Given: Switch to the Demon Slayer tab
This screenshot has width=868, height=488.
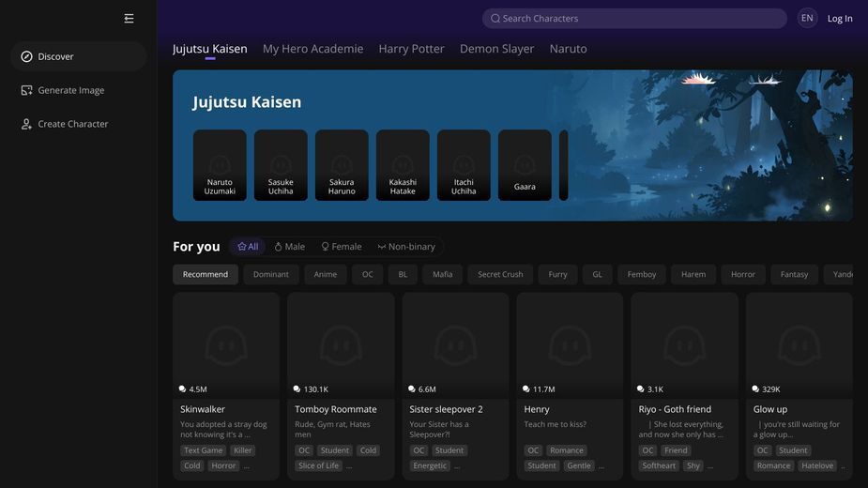Looking at the screenshot, I should [x=496, y=49].
